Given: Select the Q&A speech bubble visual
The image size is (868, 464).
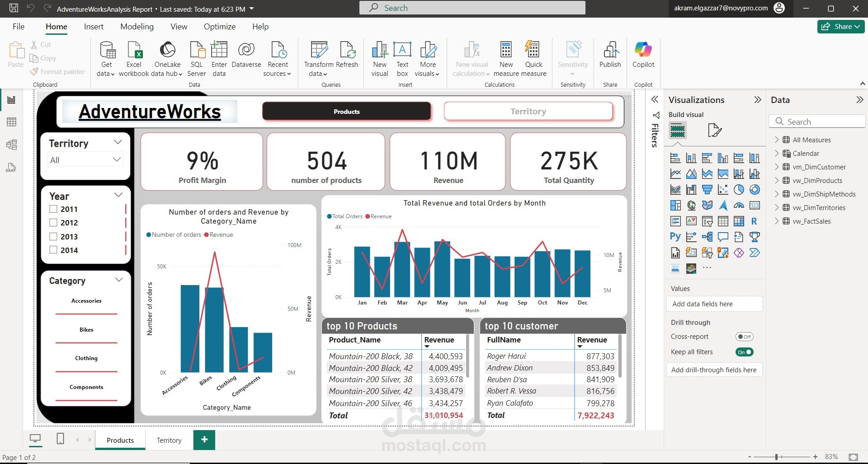Looking at the screenshot, I should coord(723,237).
